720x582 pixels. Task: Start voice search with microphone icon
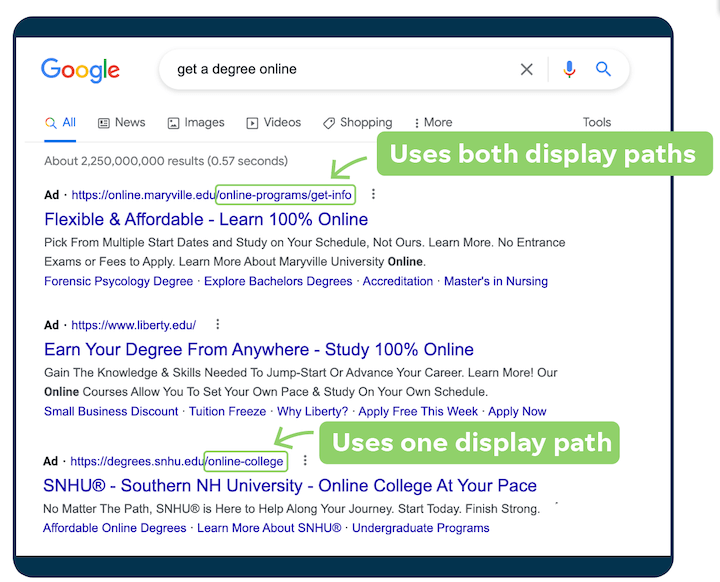[x=569, y=69]
